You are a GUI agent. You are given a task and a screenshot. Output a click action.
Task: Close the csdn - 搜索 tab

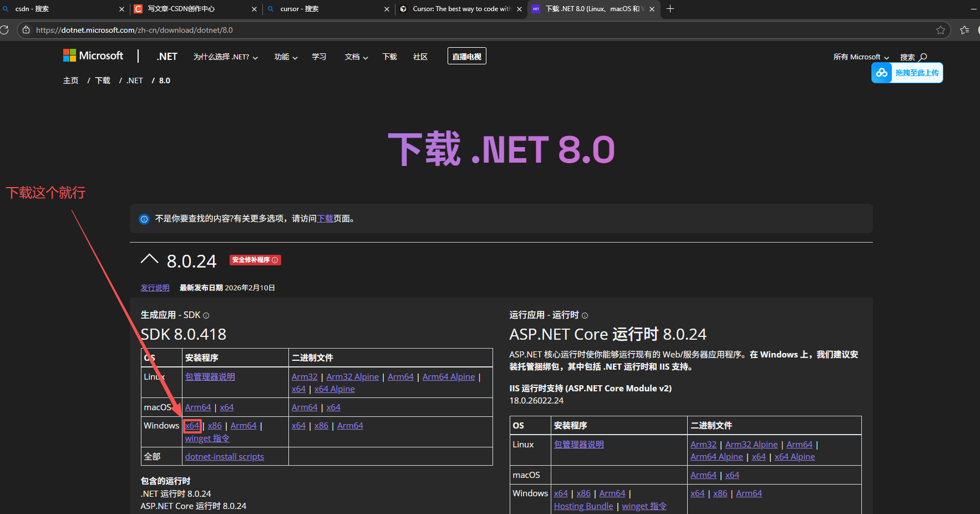[122, 9]
